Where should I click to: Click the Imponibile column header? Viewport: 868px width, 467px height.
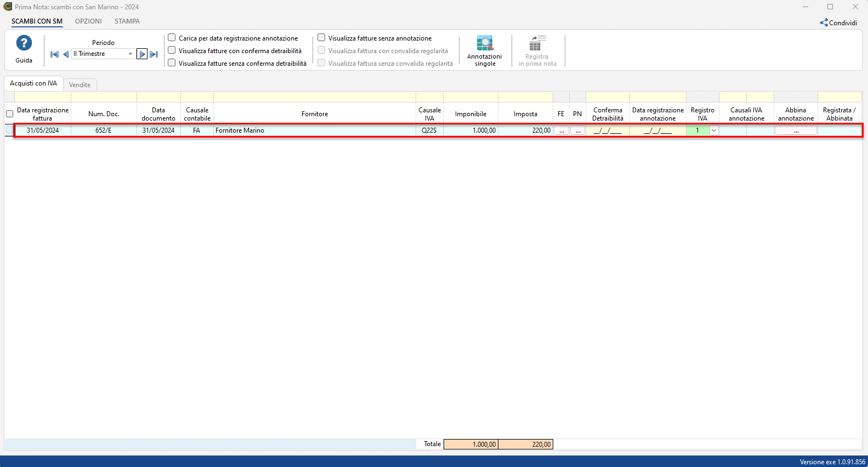click(470, 114)
